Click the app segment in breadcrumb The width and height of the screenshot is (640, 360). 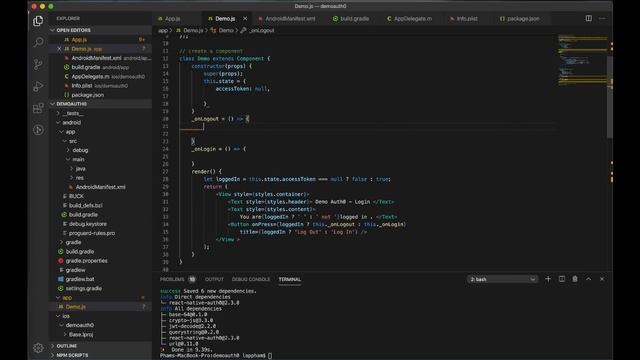163,30
